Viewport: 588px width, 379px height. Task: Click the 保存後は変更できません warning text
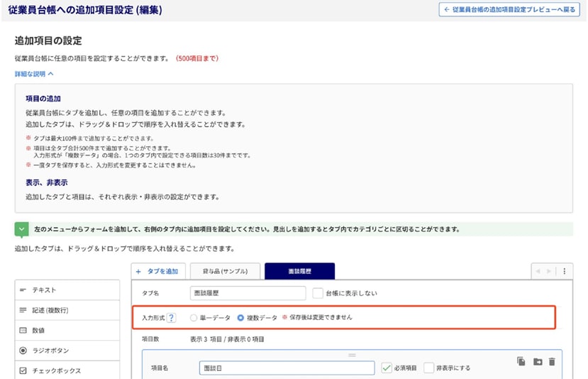321,317
